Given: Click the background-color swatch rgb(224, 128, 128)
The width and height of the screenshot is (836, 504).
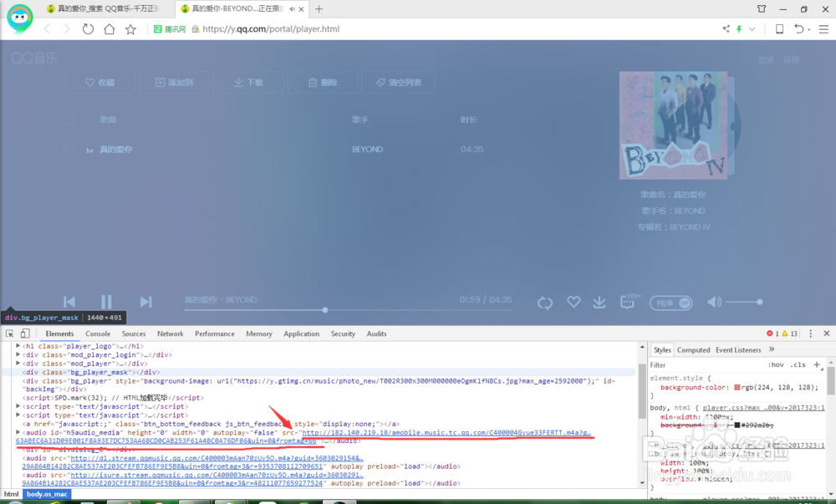Looking at the screenshot, I should 737,387.
